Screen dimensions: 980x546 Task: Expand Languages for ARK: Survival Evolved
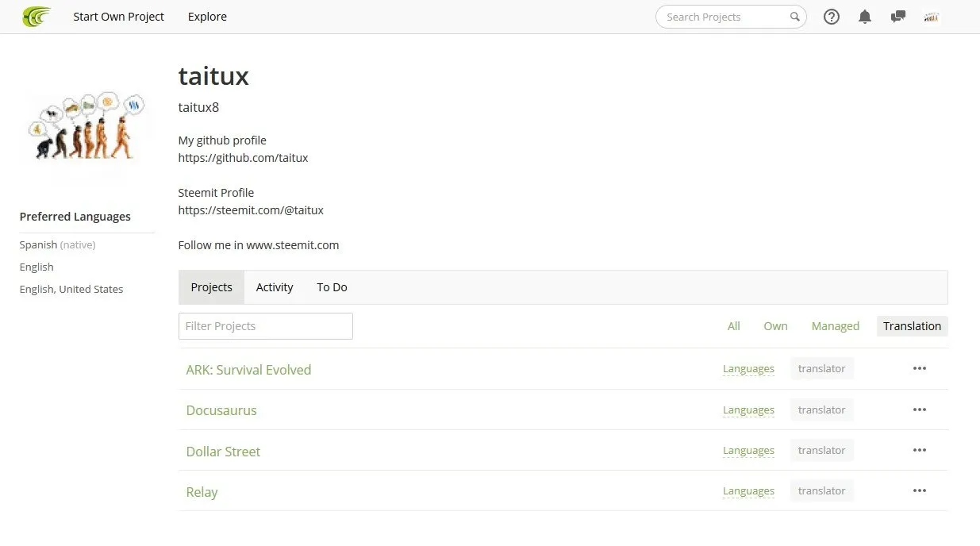tap(748, 369)
